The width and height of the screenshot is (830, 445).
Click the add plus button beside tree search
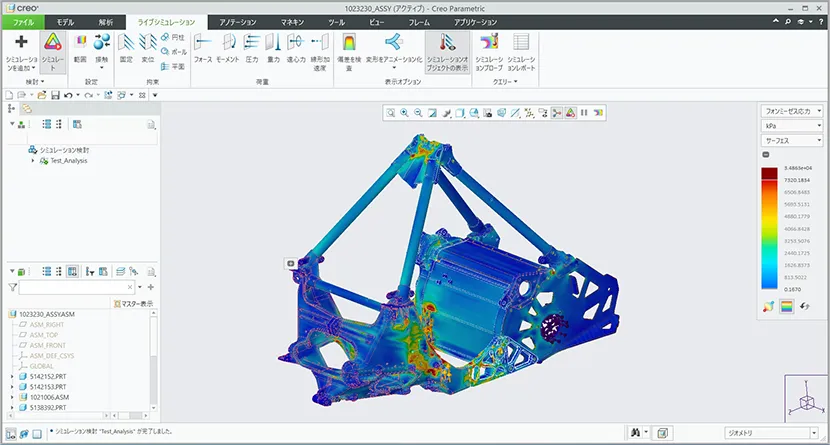point(151,287)
